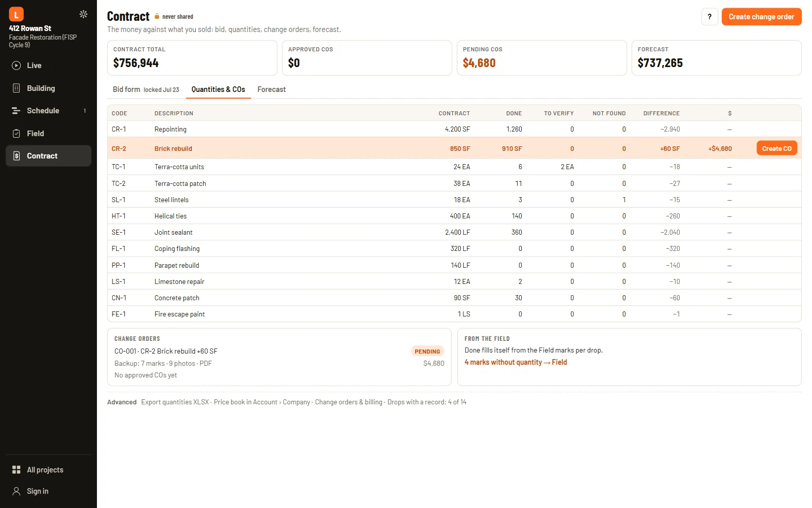Switch to the Forecast tab

click(272, 89)
